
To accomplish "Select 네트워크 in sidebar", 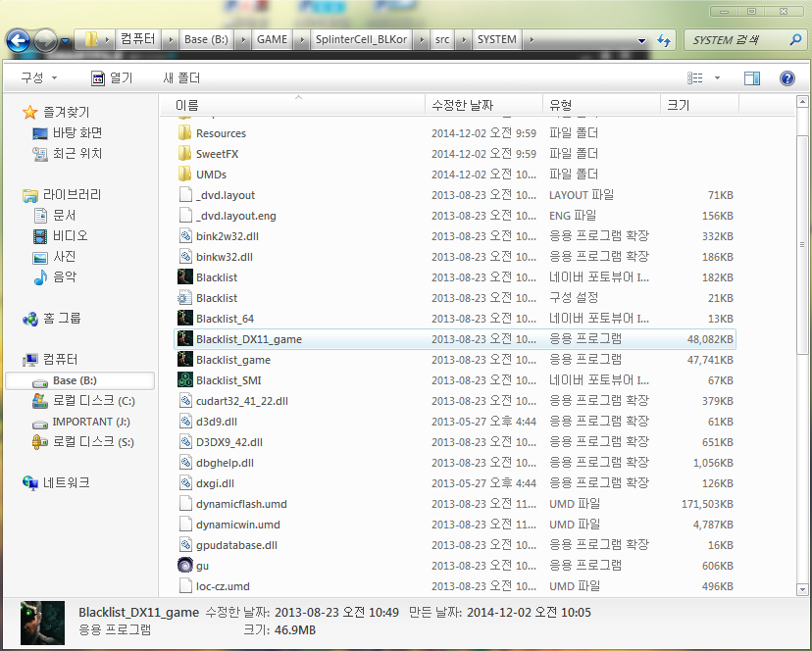I will coord(56,482).
